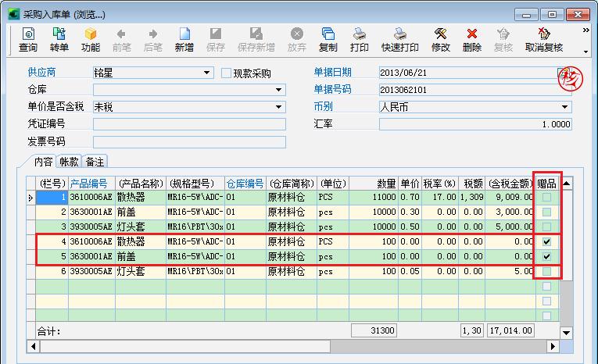This screenshot has height=364, width=598.
Task: Click row 6 unit price 0.05
Action: (410, 271)
